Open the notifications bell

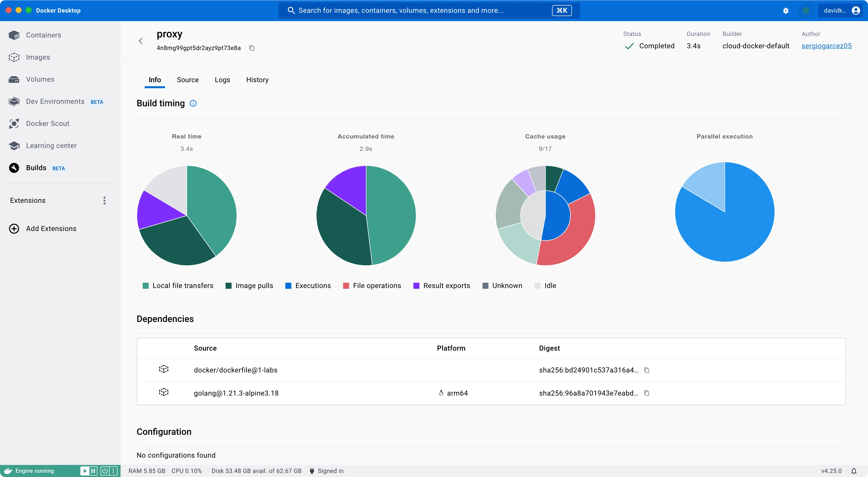tap(854, 471)
